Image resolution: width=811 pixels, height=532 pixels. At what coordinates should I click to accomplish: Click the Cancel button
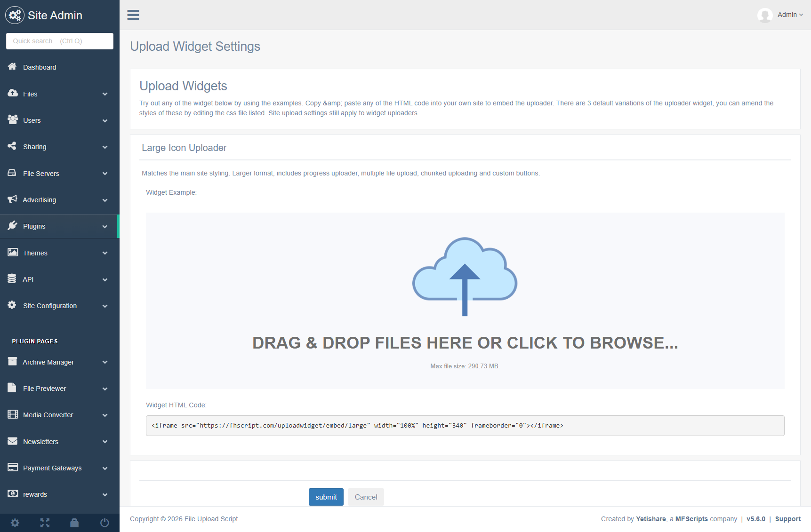[x=366, y=497]
